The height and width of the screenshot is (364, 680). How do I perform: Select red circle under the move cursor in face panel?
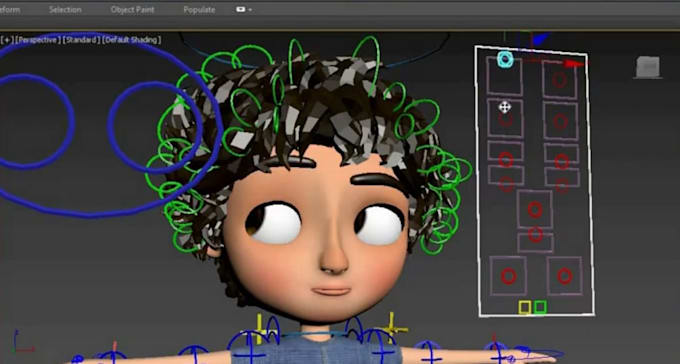coord(506,119)
